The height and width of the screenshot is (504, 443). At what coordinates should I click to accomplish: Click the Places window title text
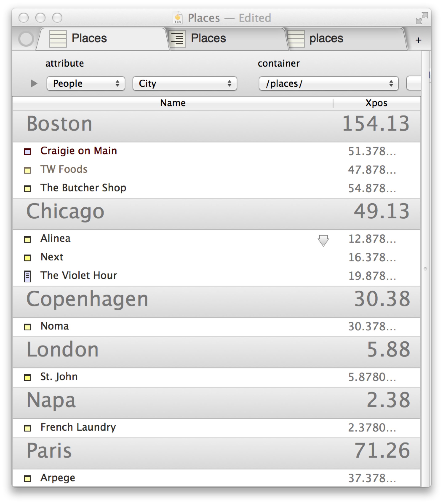click(x=204, y=18)
